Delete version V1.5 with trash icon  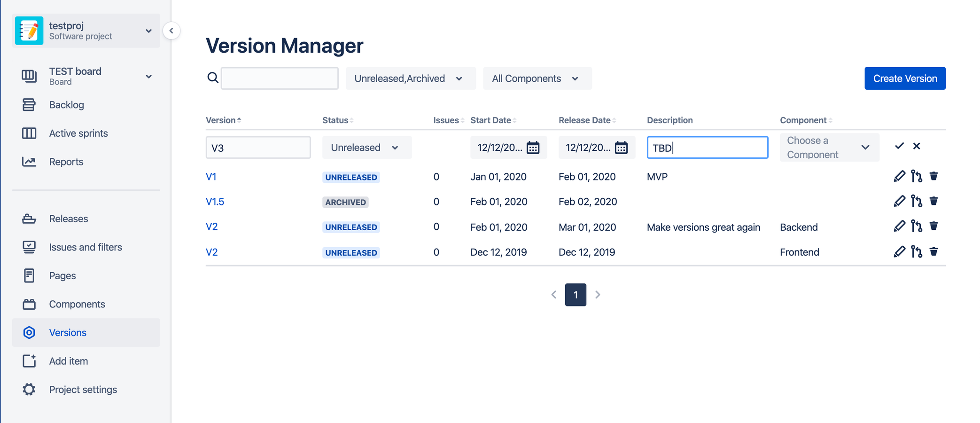933,201
